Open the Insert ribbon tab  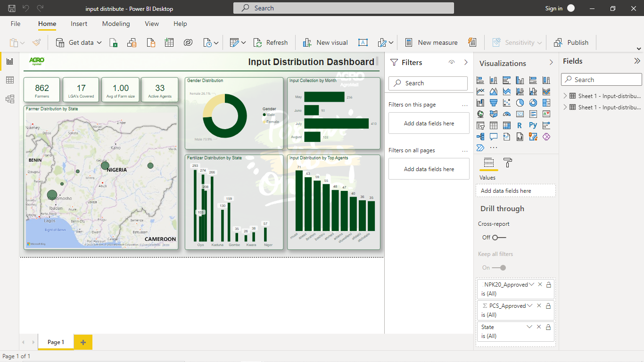pyautogui.click(x=79, y=24)
